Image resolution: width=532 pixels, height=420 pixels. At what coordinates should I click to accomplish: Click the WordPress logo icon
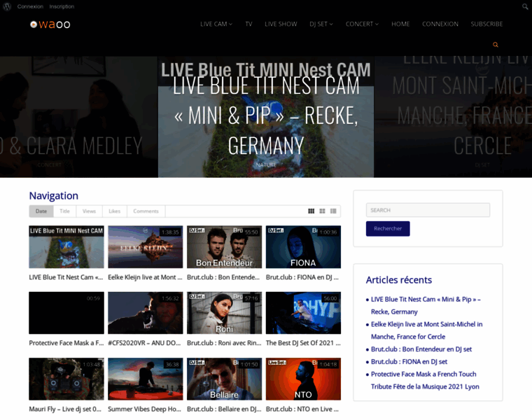tap(7, 6)
